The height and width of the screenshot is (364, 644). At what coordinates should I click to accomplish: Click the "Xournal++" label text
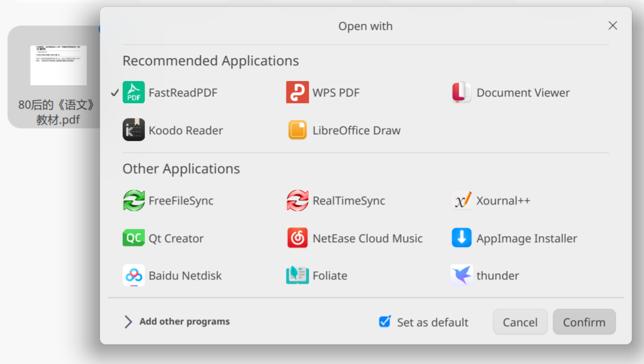tap(503, 201)
